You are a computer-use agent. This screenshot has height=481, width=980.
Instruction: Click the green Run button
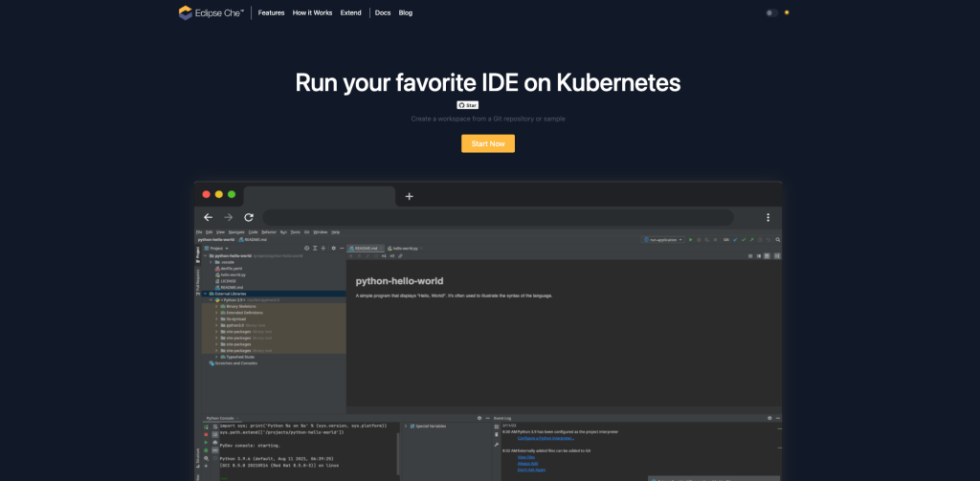pyautogui.click(x=691, y=240)
